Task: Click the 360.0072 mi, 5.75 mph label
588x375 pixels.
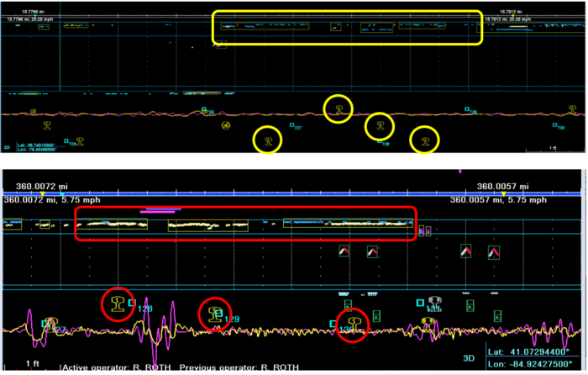Action: pos(52,200)
